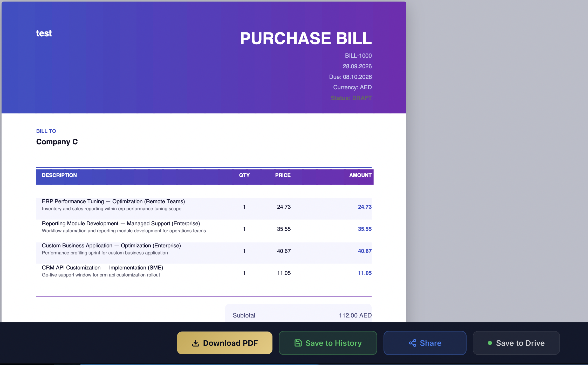Click the Go-live support window description line
The height and width of the screenshot is (365, 588).
point(101,275)
